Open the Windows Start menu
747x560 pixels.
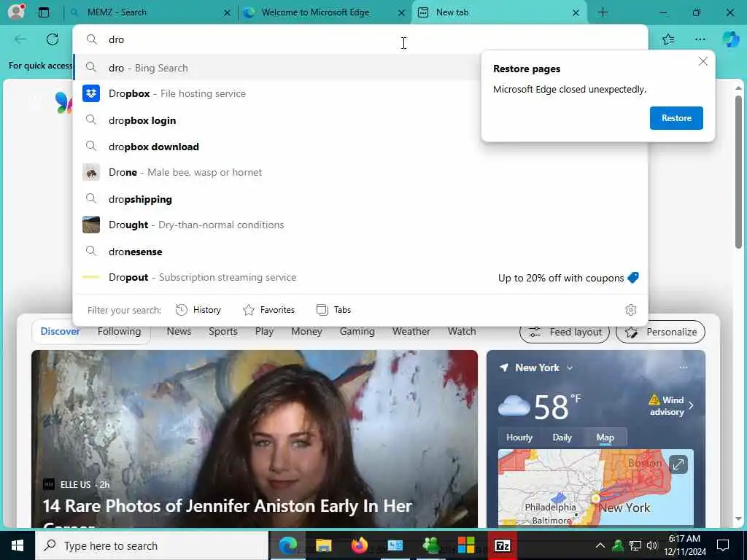click(18, 545)
